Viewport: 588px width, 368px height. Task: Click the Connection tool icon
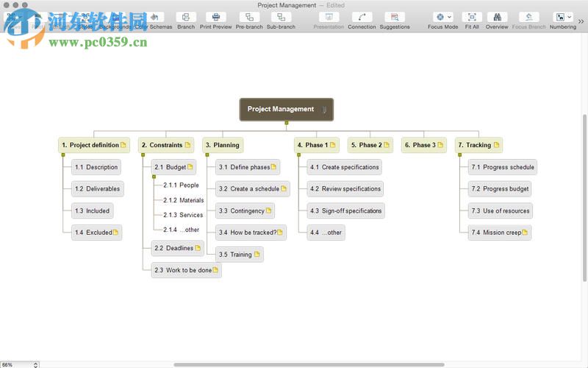click(362, 17)
